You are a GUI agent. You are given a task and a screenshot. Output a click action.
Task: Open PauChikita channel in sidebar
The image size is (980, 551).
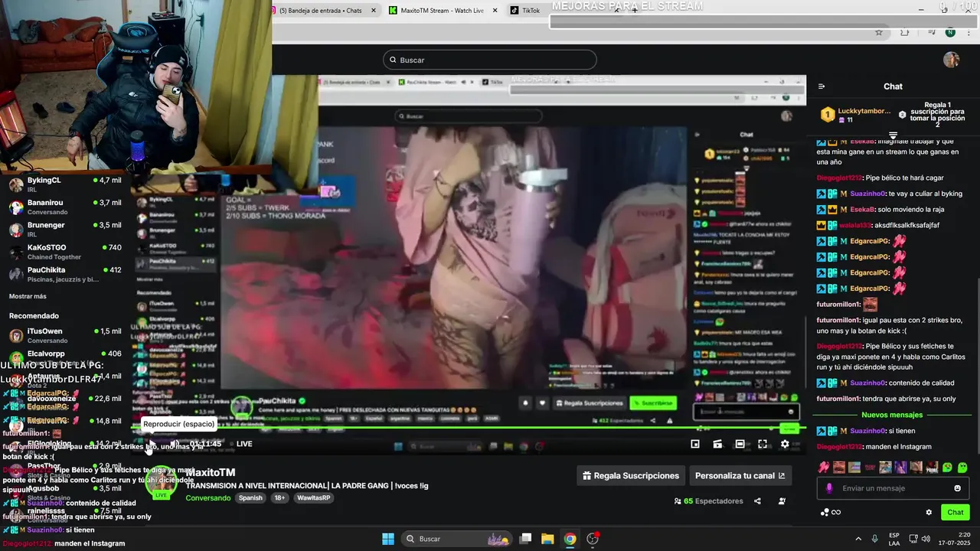65,274
